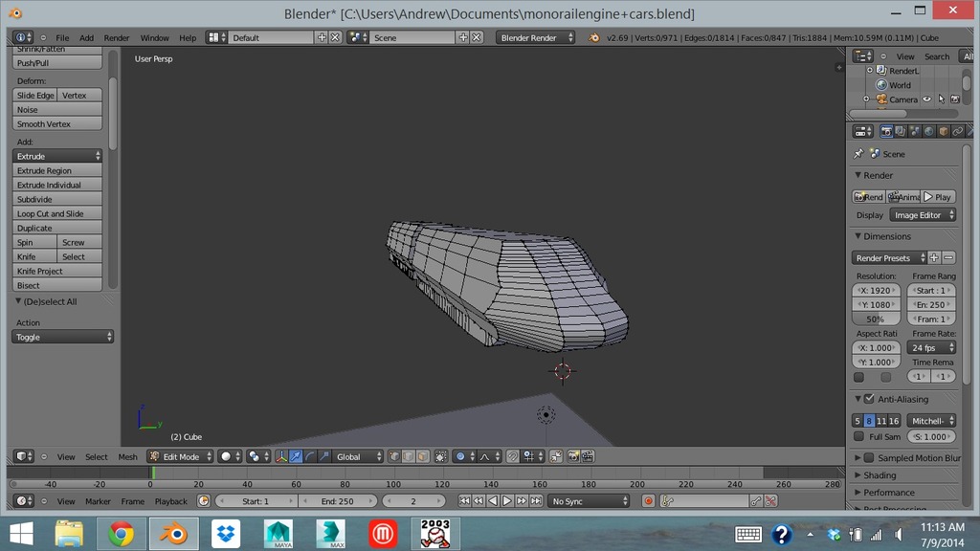This screenshot has width=980, height=551.
Task: Expand the Camera row in outliner
Action: pyautogui.click(x=866, y=99)
